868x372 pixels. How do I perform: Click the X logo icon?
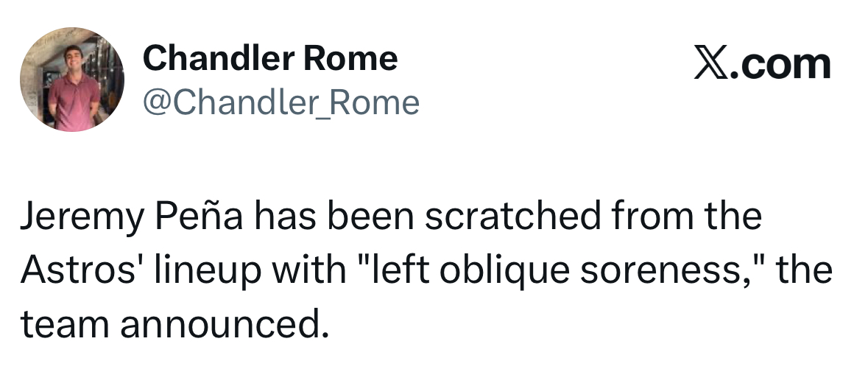[711, 65]
